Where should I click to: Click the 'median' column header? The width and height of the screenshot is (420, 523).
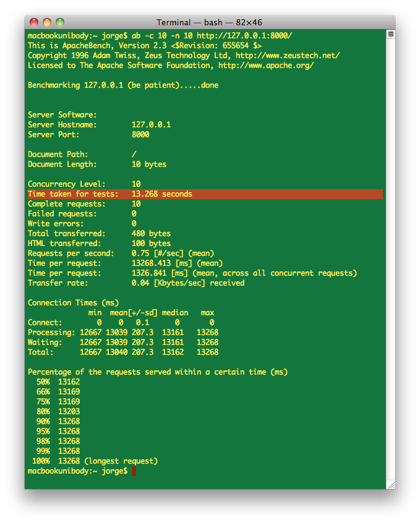[175, 313]
